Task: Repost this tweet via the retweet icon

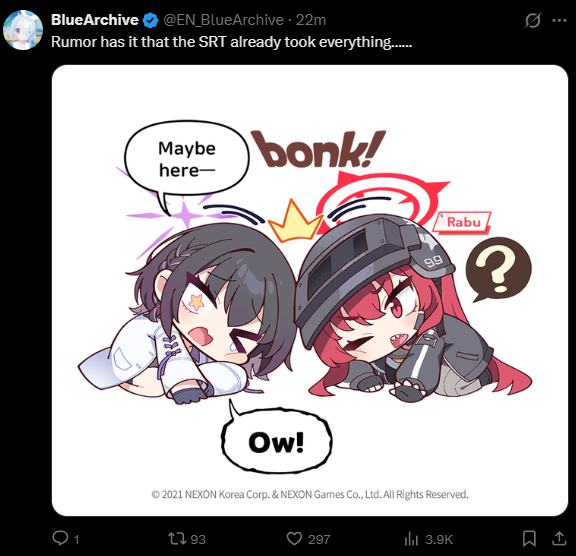Action: click(x=177, y=539)
